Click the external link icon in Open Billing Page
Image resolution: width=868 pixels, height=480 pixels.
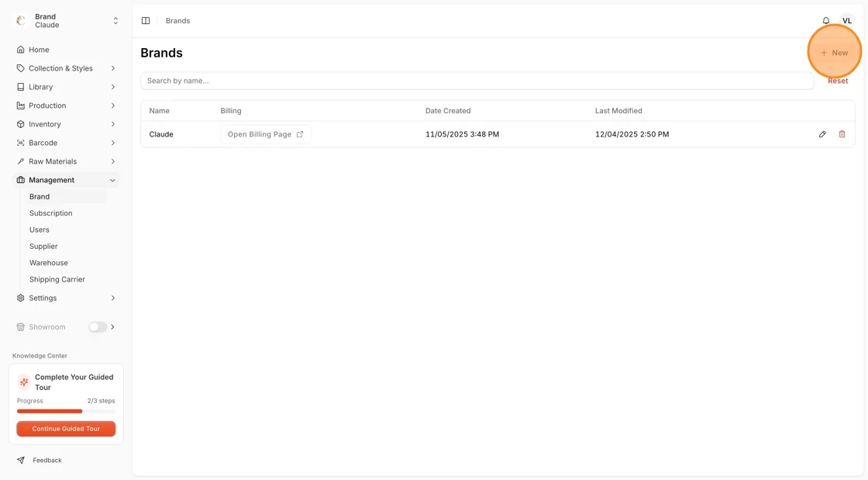point(300,134)
